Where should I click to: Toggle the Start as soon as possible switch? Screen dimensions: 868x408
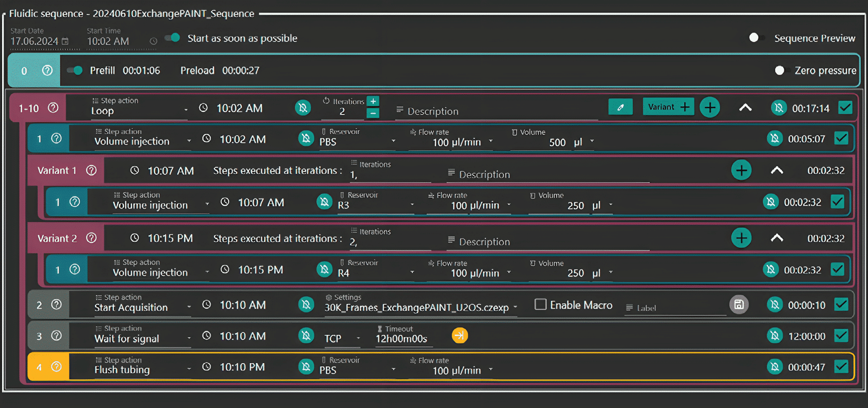tap(172, 38)
